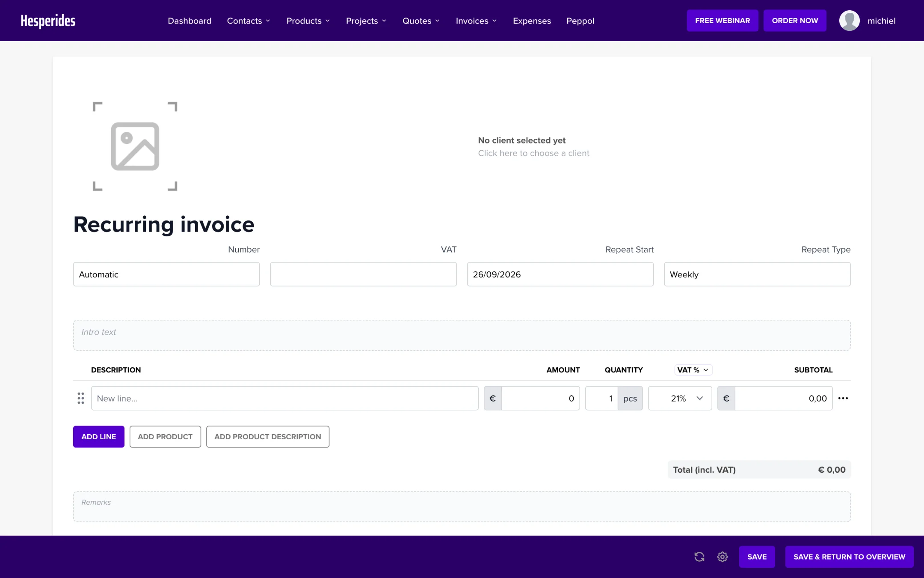Click the Total (incl. VAT) label

(704, 470)
